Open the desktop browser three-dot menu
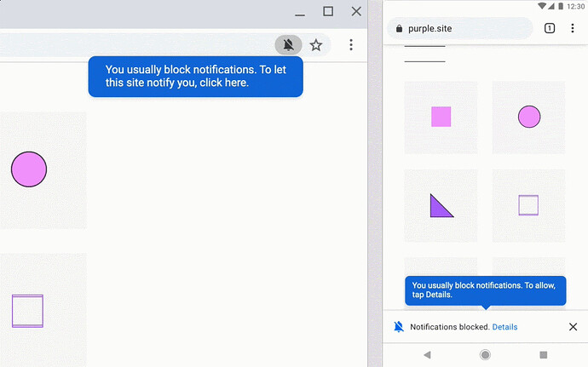The width and height of the screenshot is (588, 367). click(x=350, y=45)
